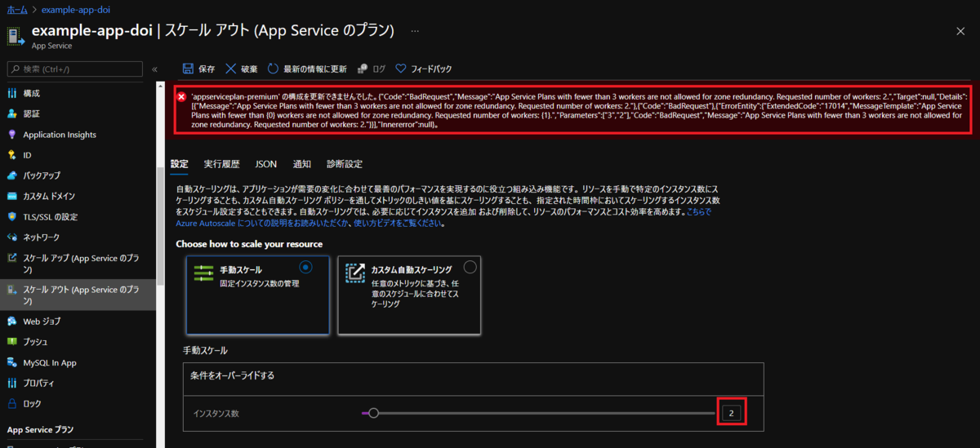The image size is (980, 448).
Task: Open the 実行履歴 tab
Action: click(221, 164)
